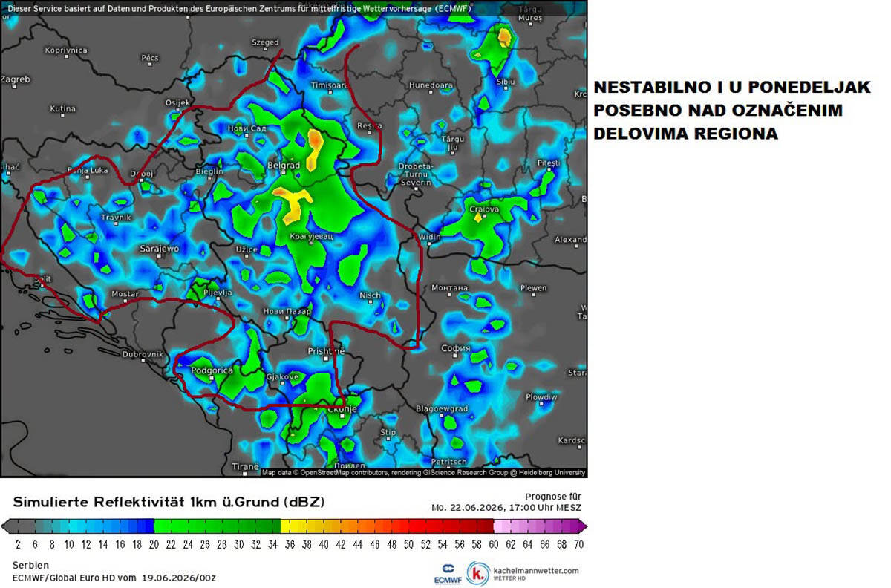Click the Timișoara city label
The width and height of the screenshot is (891, 588).
330,85
